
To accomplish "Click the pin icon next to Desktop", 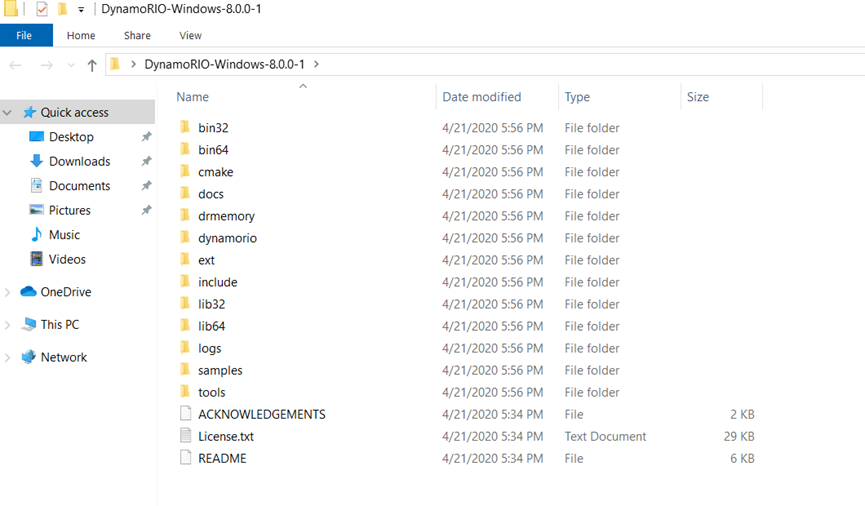I will (x=146, y=136).
